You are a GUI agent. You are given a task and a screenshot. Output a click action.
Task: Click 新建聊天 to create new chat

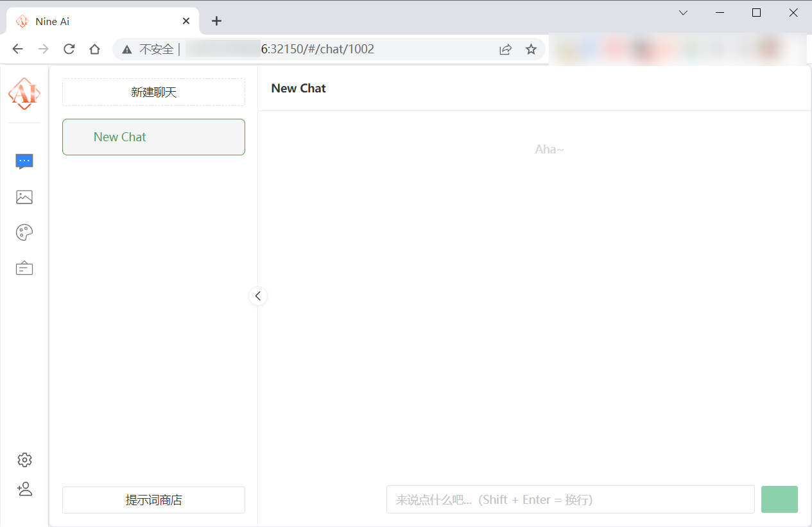153,92
